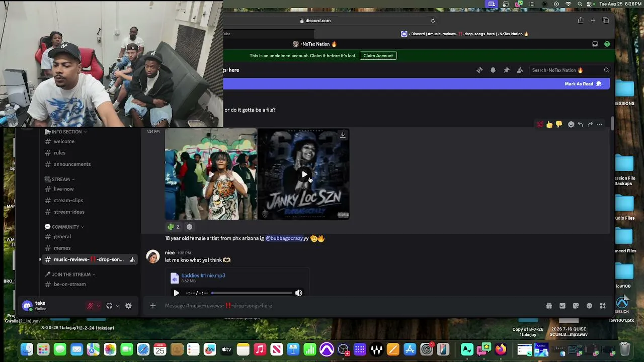Open the emoji picker in message bar

point(589,306)
